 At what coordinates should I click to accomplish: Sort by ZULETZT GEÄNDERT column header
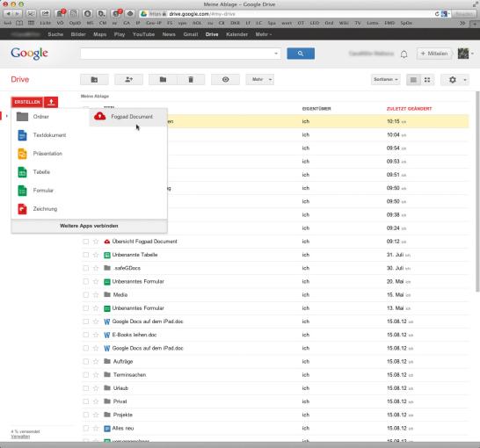coord(409,109)
